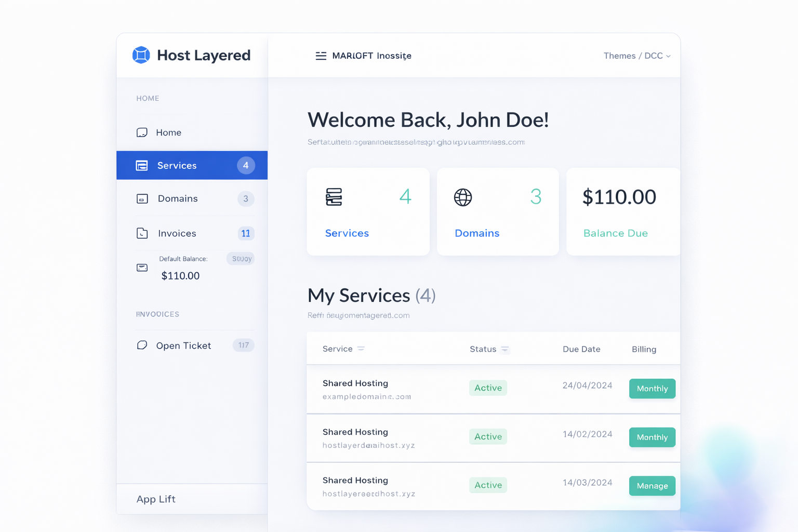Click the My Services (4) heading
The image size is (798, 532).
pyautogui.click(x=371, y=296)
